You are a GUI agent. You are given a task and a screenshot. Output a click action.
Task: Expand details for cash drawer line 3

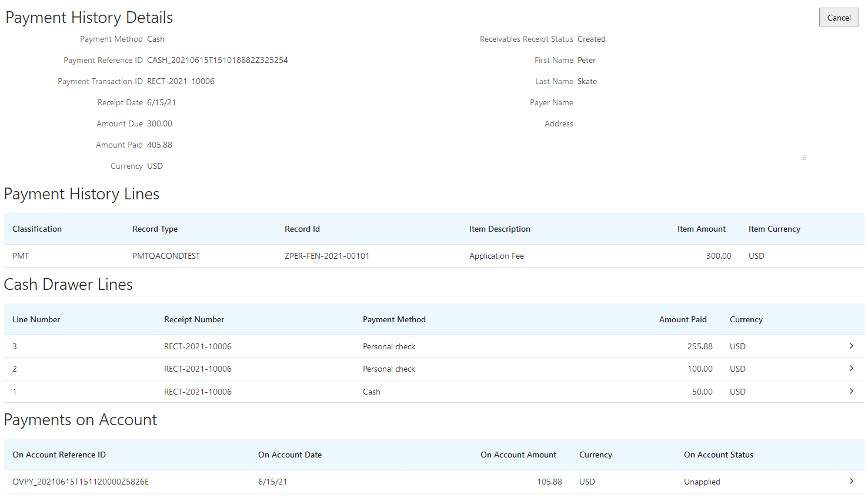click(851, 346)
